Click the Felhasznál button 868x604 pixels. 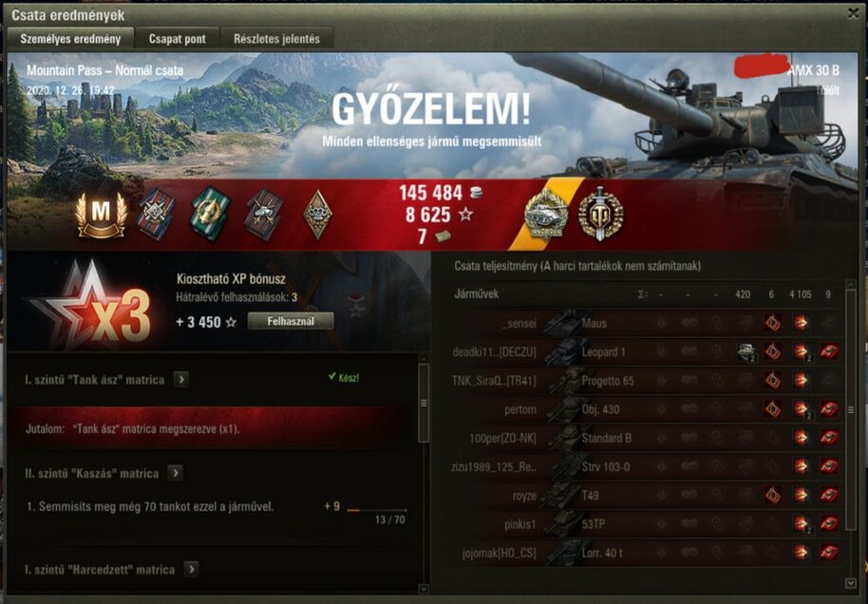(291, 321)
